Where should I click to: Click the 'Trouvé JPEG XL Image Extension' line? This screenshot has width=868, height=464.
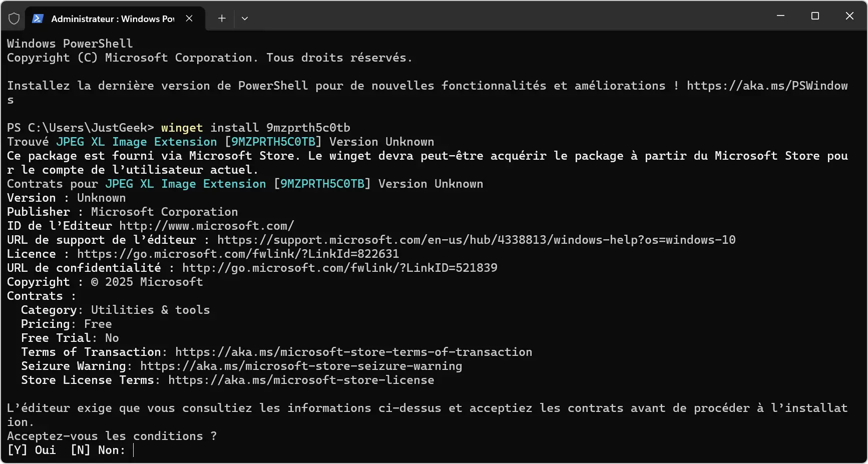221,142
